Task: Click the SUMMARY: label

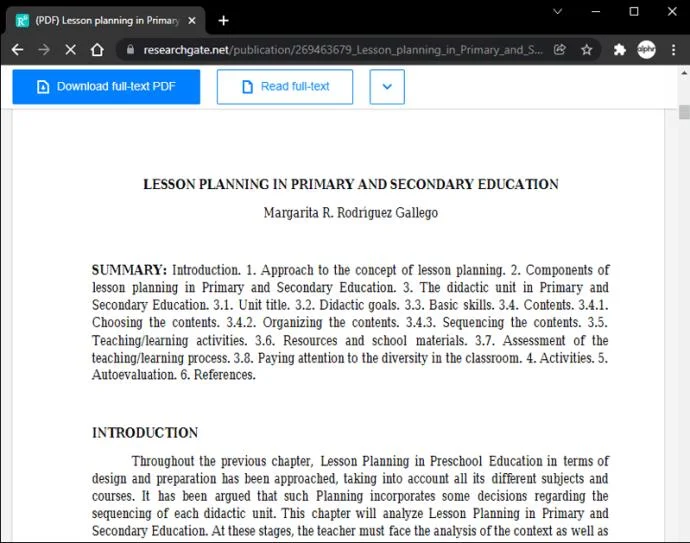Action: [x=129, y=270]
